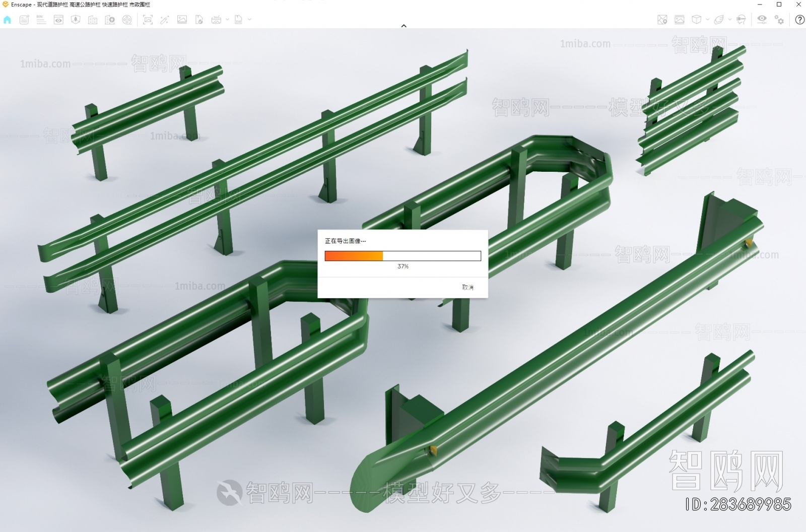The height and width of the screenshot is (532, 806).
Task: Click the Home icon in the toolbar
Action: 7,20
